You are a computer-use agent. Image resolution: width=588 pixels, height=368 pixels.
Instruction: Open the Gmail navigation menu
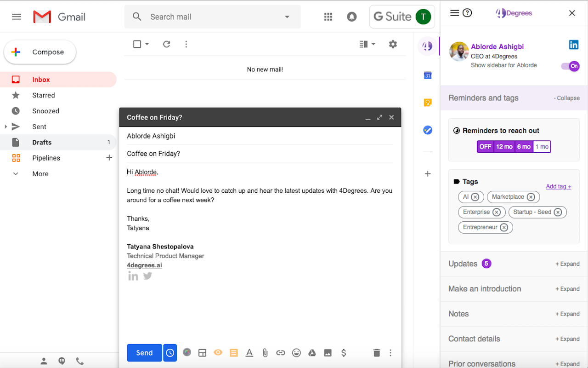pos(17,17)
